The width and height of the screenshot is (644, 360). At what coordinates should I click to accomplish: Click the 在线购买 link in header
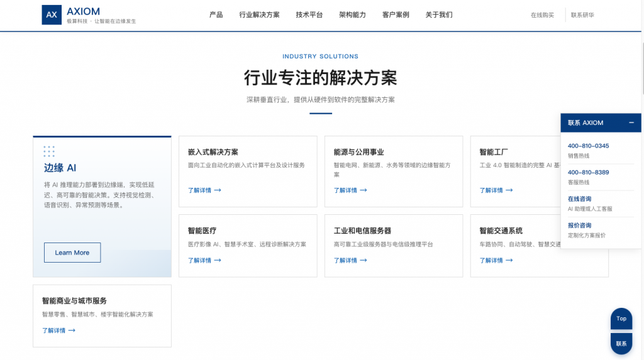[x=542, y=15]
